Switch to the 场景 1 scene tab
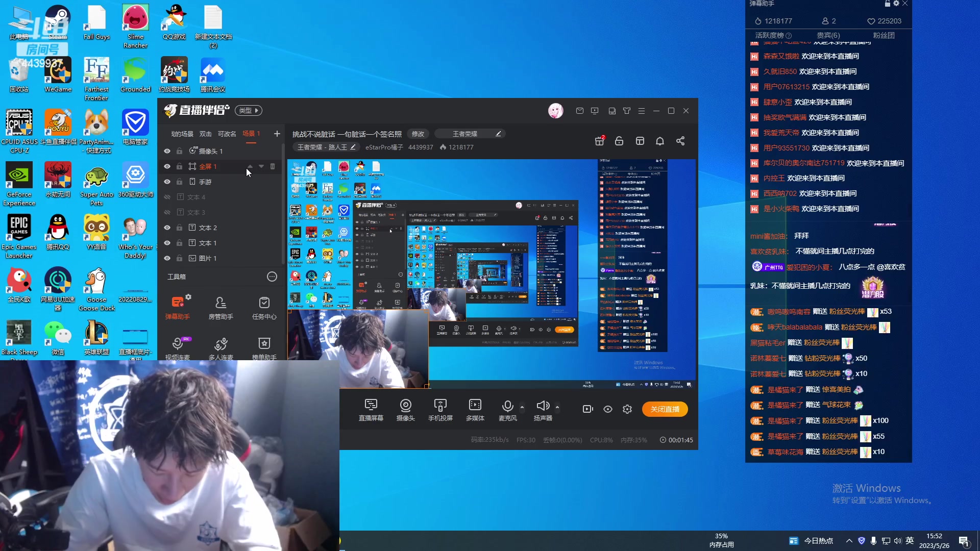The width and height of the screenshot is (980, 551). [251, 134]
